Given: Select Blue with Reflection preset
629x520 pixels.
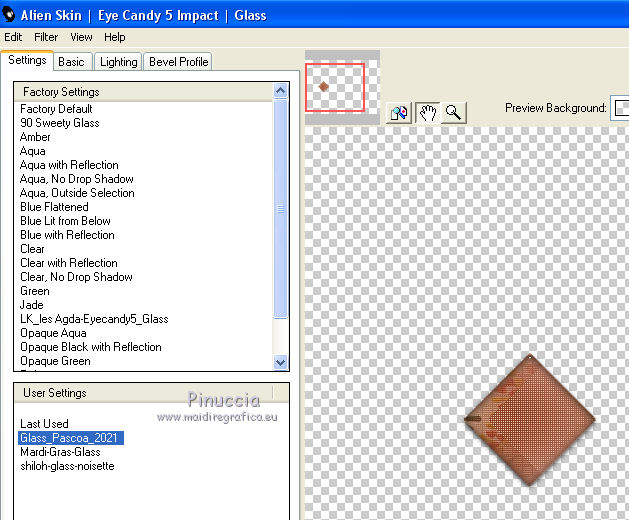Looking at the screenshot, I should [67, 235].
